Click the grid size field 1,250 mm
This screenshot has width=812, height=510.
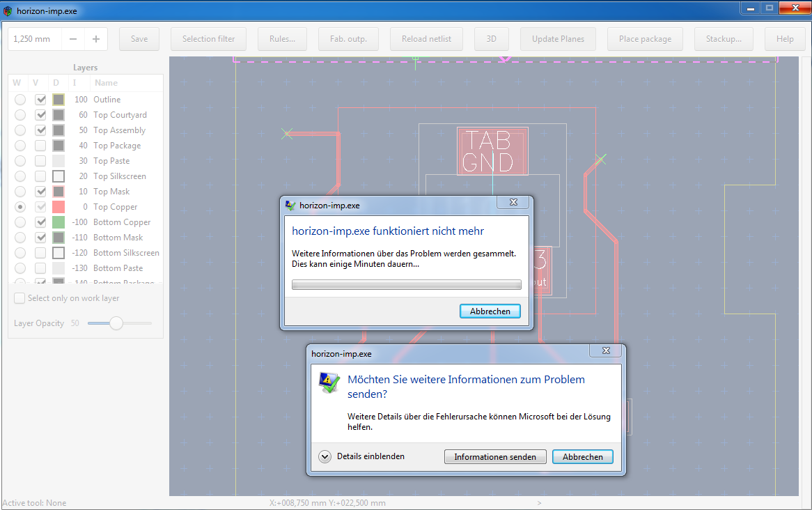point(35,39)
